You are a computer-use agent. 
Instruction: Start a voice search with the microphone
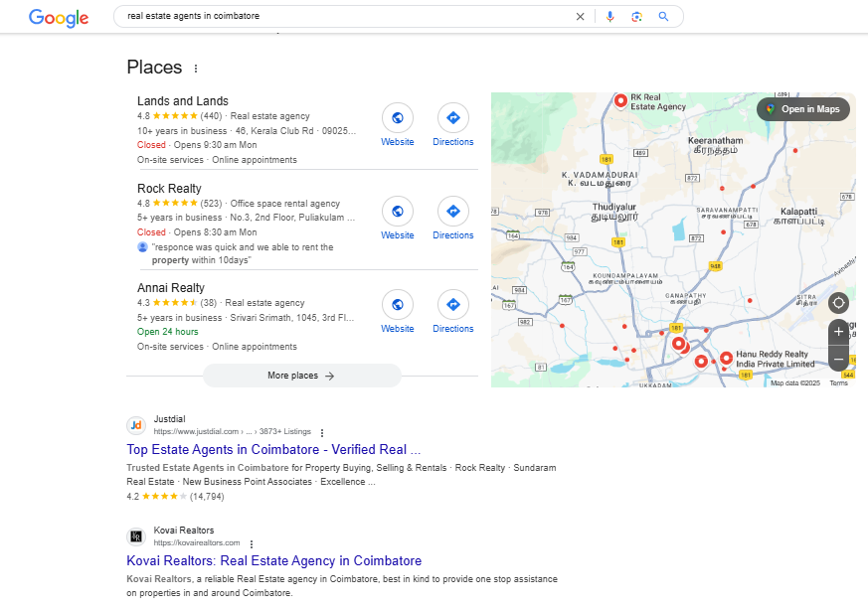coord(609,17)
